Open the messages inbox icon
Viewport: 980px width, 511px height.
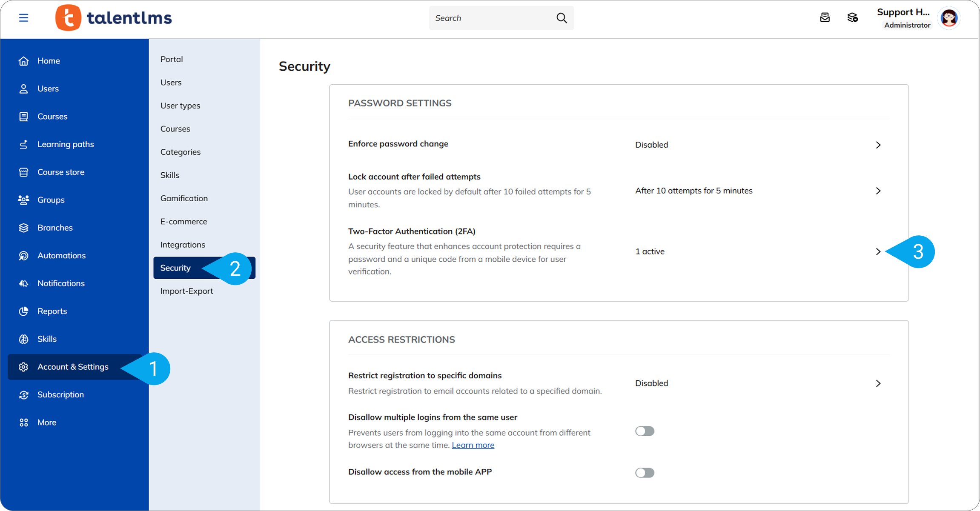click(x=825, y=17)
